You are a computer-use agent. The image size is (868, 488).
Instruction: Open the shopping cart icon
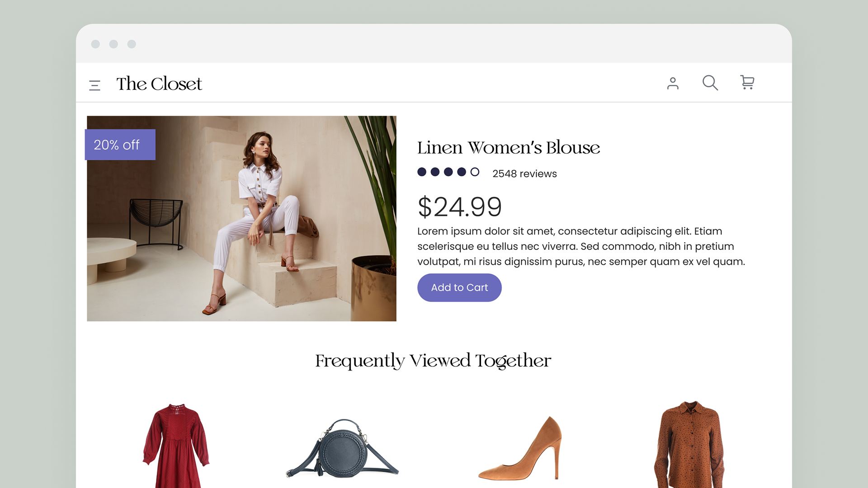click(747, 82)
